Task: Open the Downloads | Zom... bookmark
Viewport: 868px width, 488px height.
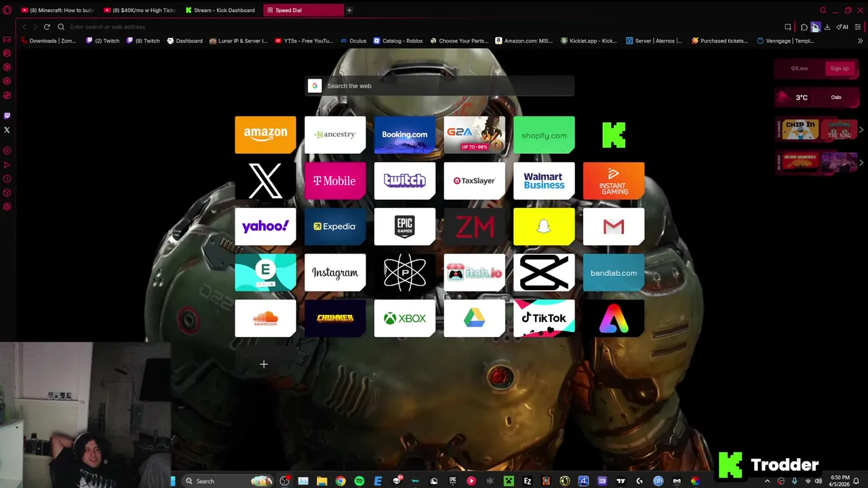Action: click(x=49, y=41)
